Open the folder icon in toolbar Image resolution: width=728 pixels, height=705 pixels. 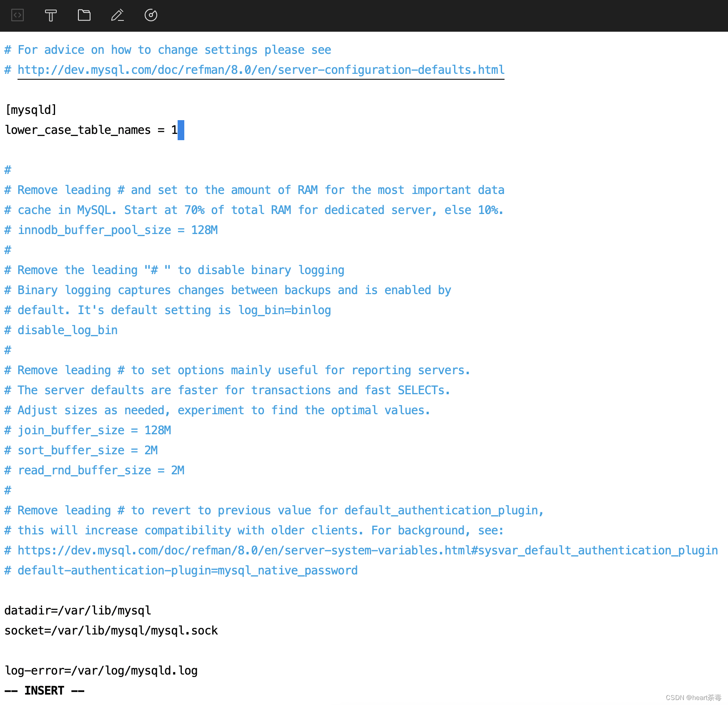pos(84,15)
